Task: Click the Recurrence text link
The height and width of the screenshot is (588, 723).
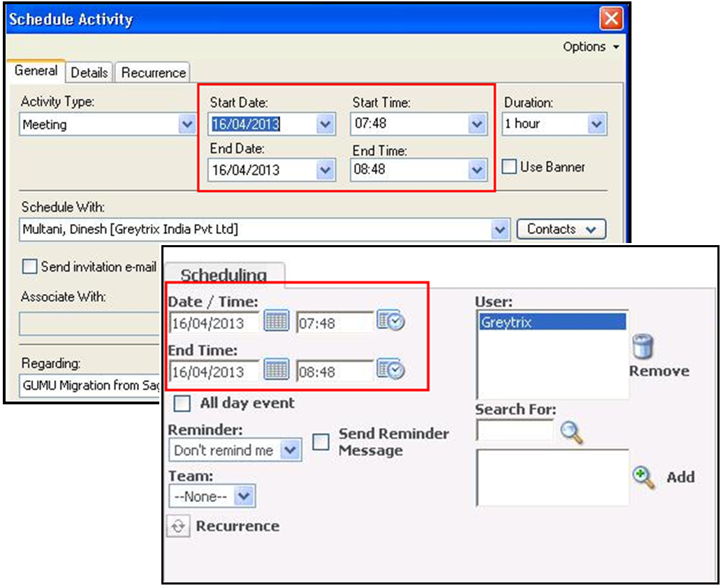Action: pyautogui.click(x=238, y=527)
